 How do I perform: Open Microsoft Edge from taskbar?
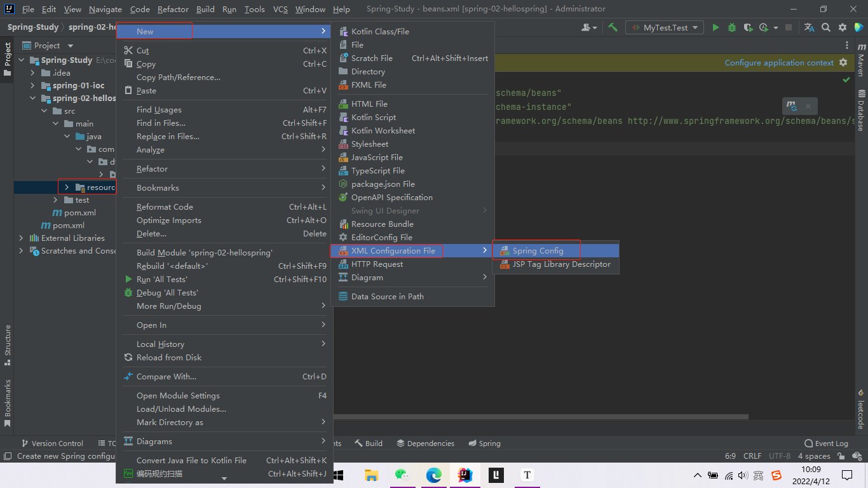click(434, 475)
